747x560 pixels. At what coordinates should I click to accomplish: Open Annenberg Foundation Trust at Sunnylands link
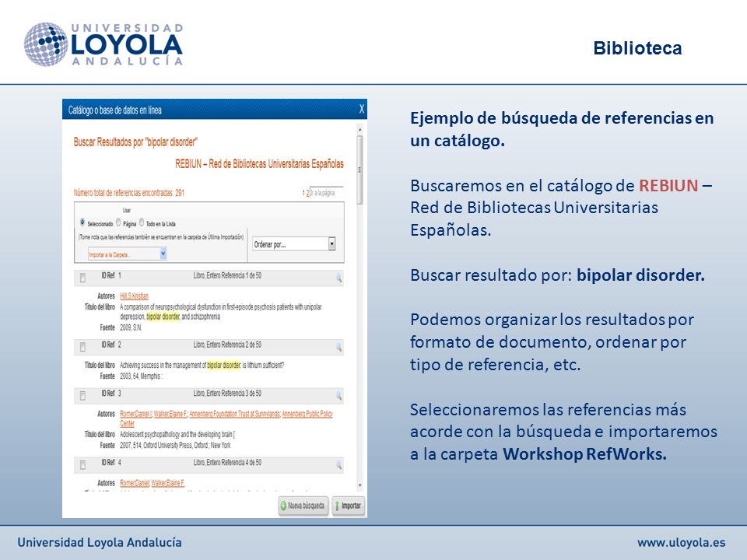tap(235, 414)
